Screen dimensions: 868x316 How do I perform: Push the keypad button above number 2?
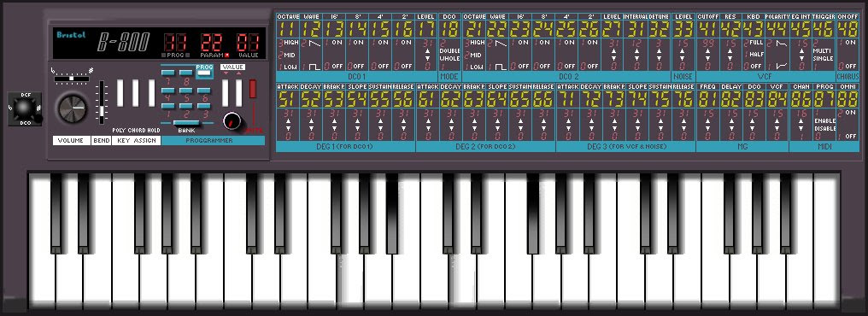coord(186,106)
